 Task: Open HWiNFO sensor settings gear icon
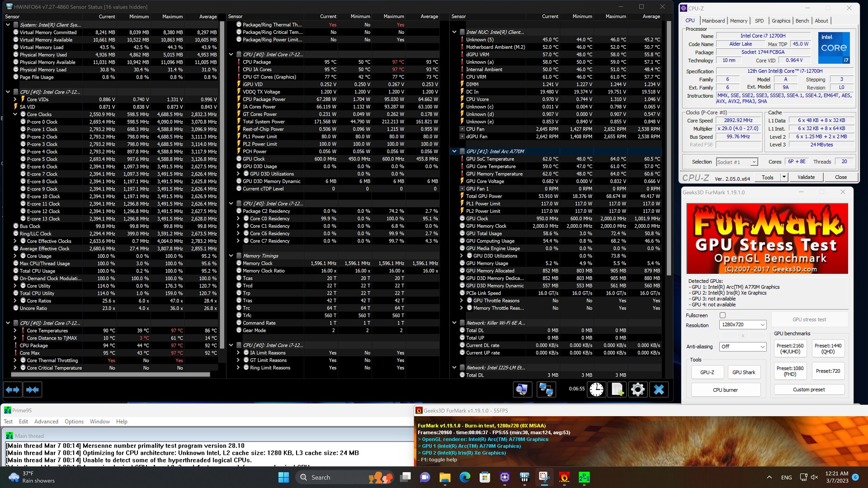click(x=638, y=389)
